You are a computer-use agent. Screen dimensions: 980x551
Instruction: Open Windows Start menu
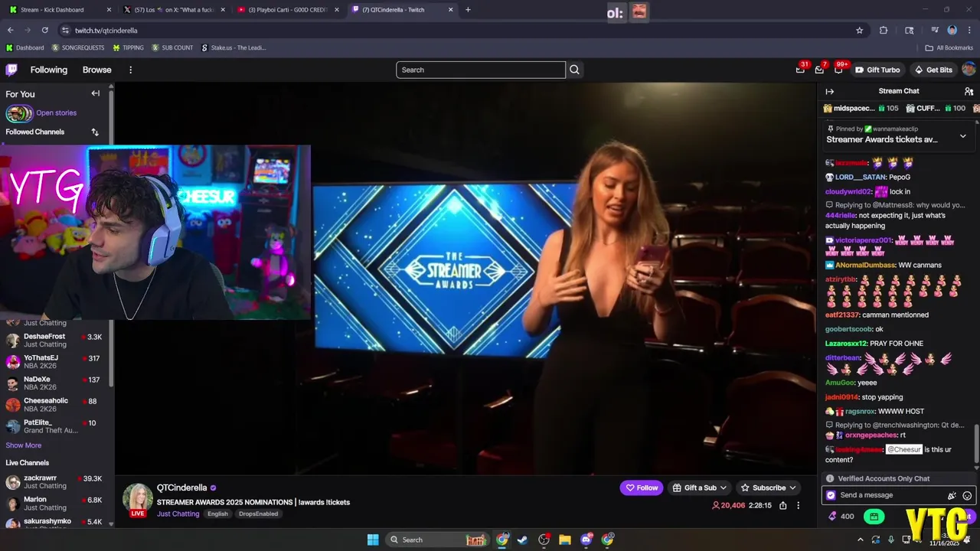pyautogui.click(x=373, y=540)
